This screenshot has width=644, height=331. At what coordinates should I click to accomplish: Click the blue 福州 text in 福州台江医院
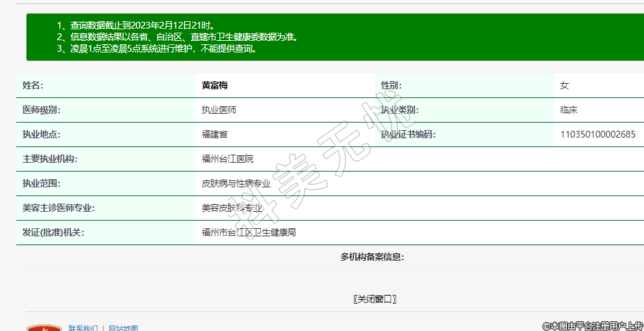pos(210,159)
